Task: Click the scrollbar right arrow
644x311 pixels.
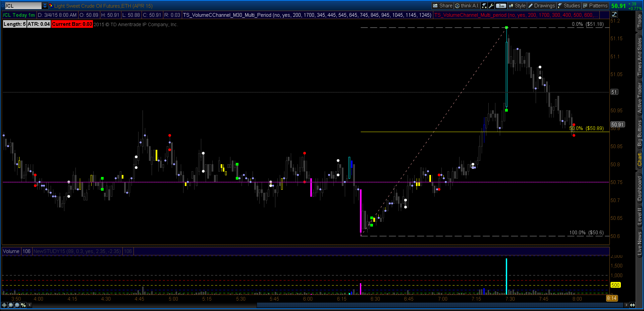Action: (626, 305)
